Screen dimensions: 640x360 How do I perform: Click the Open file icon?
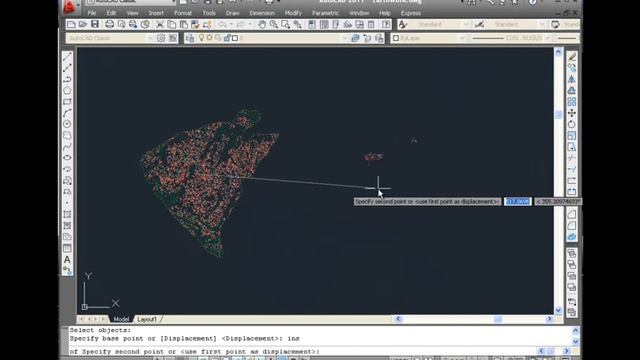pos(83,24)
